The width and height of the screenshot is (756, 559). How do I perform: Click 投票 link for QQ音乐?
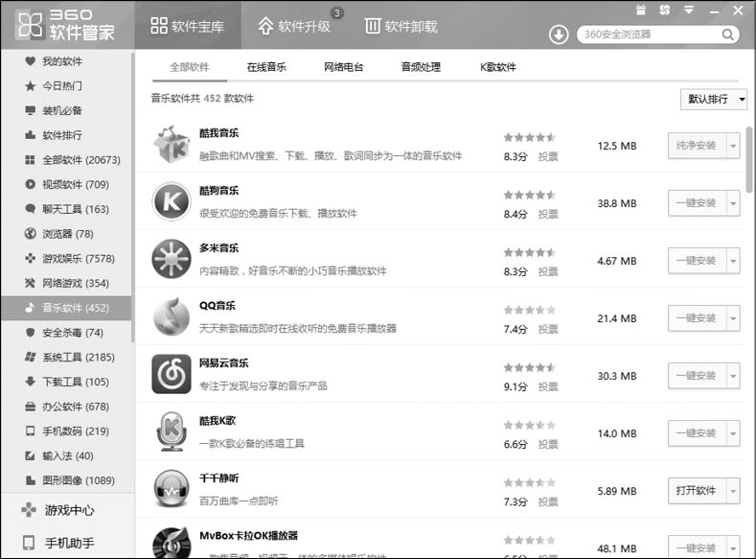pos(548,329)
